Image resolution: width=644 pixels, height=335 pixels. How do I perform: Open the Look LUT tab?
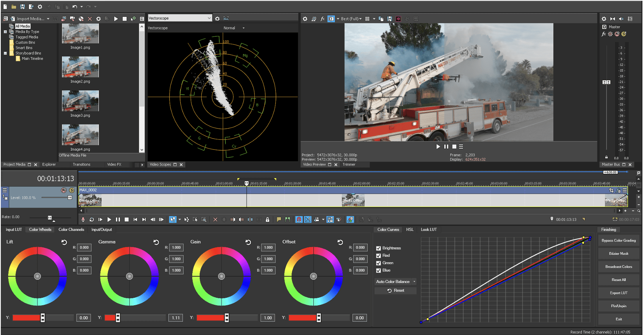[x=428, y=230]
